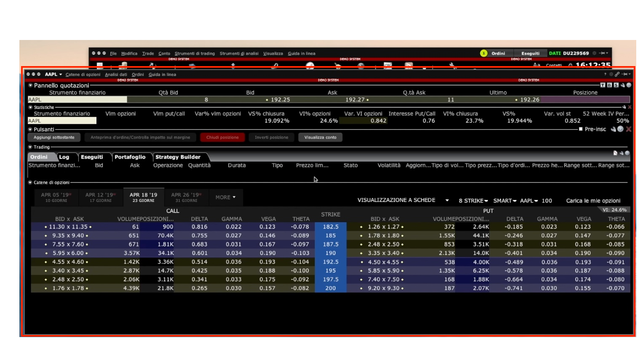Open wrench settings for Statistiche section
Viewport: 643px width, 364px height.
(624, 107)
